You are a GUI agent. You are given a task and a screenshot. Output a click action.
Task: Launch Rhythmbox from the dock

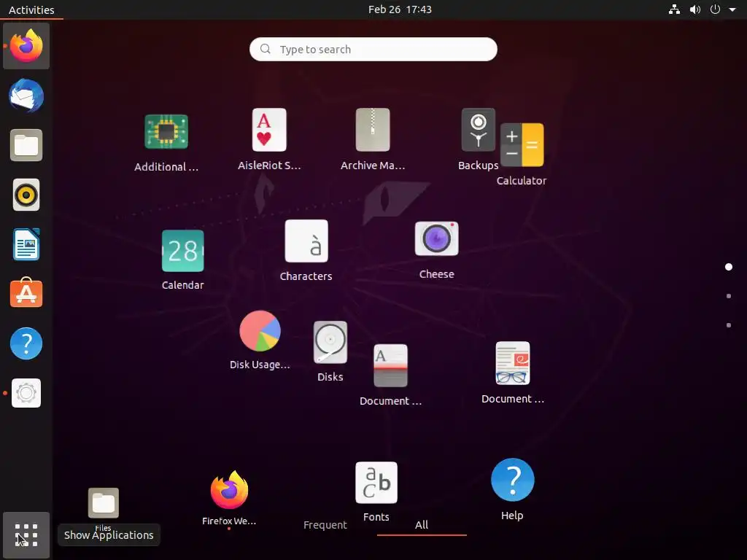(x=26, y=195)
